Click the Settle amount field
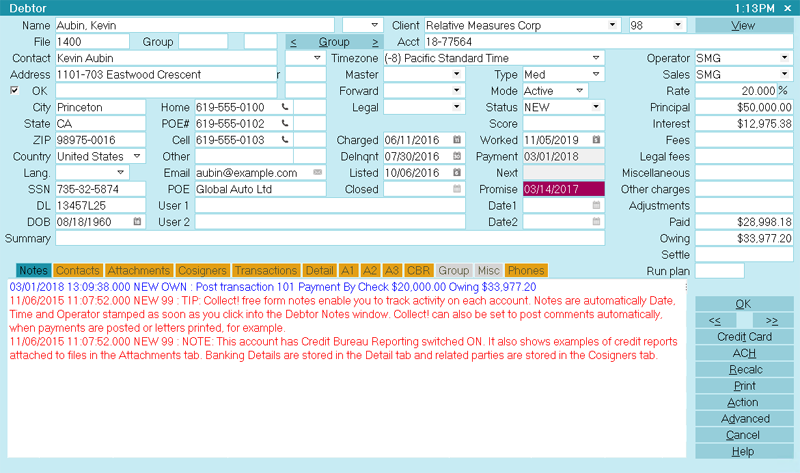 [744, 254]
